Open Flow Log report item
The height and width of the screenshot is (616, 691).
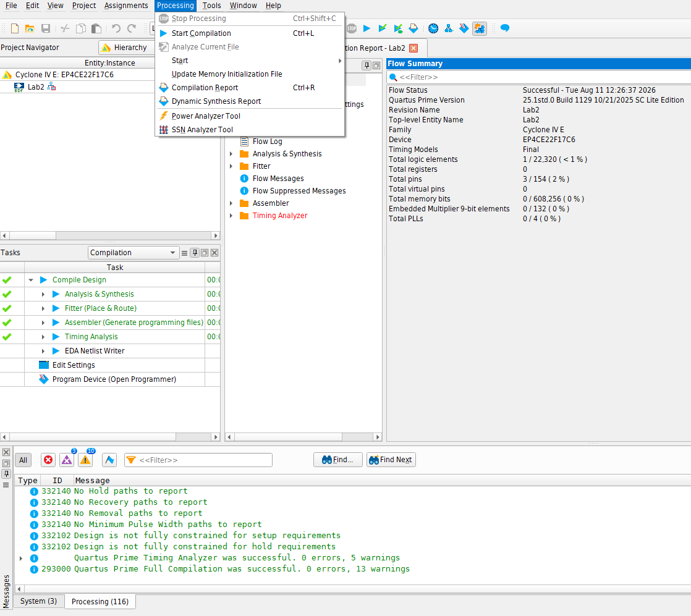click(267, 141)
